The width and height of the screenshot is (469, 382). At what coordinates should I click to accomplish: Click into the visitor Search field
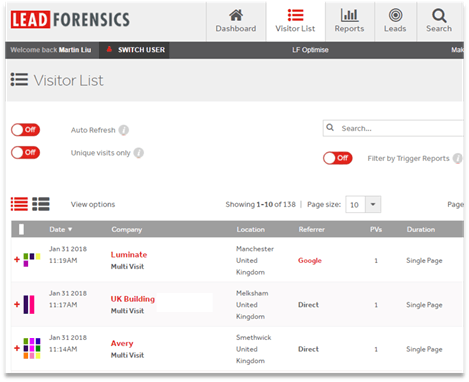pos(393,128)
